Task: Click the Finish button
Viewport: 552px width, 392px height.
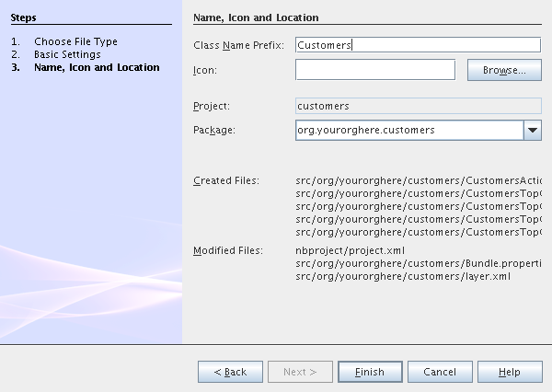Action: coord(369,372)
